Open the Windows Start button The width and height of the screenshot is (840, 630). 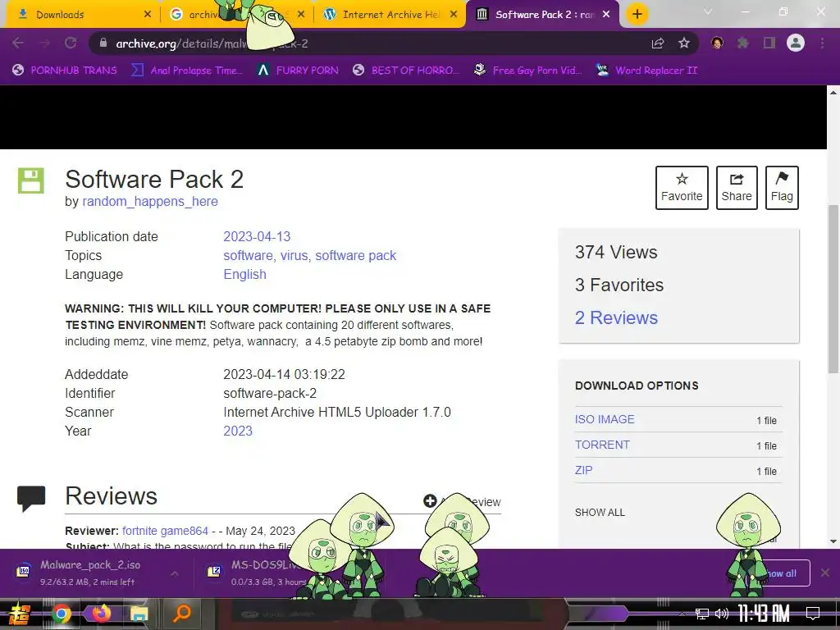tap(19, 614)
